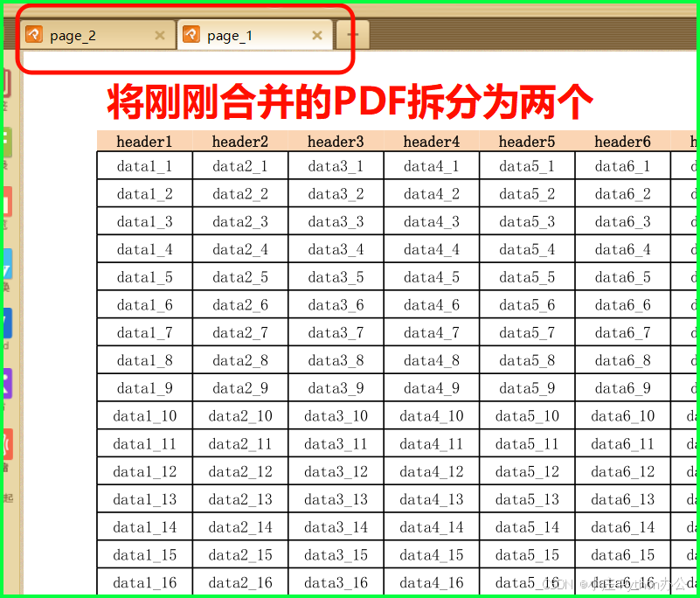The image size is (700, 598).
Task: Select cell data5_13
Action: 527,499
